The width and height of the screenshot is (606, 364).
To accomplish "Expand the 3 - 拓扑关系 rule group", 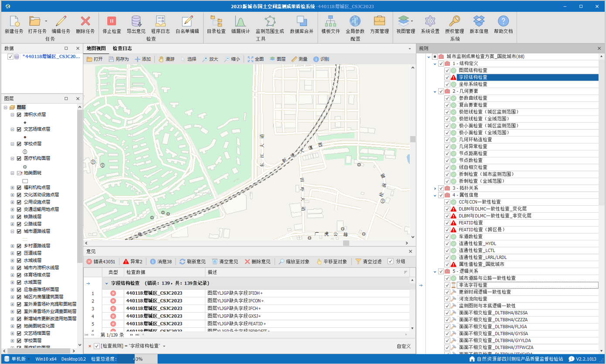I will [435, 188].
